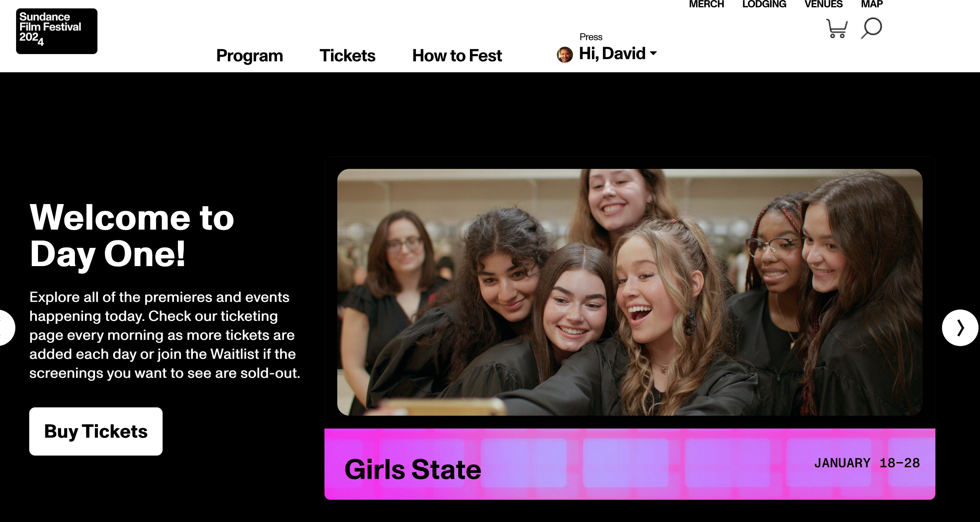Click the Sundance Film Festival 2024 logo
The image size is (980, 522).
(57, 31)
